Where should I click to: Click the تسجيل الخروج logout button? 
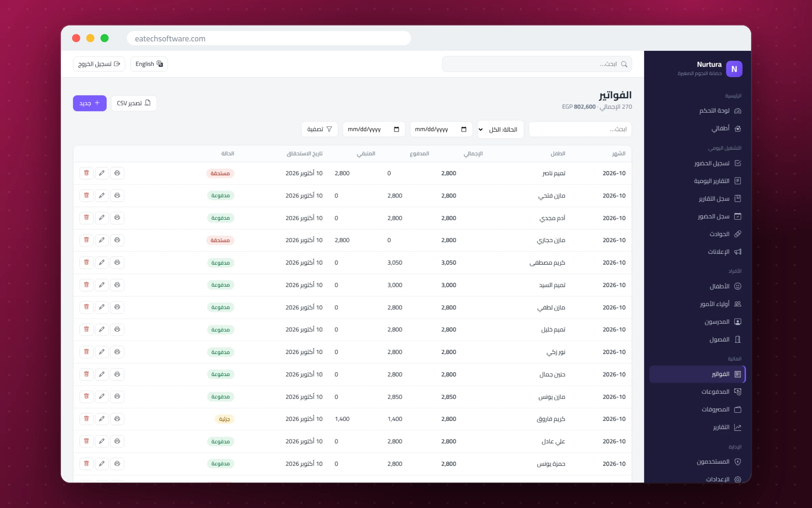[x=99, y=64]
